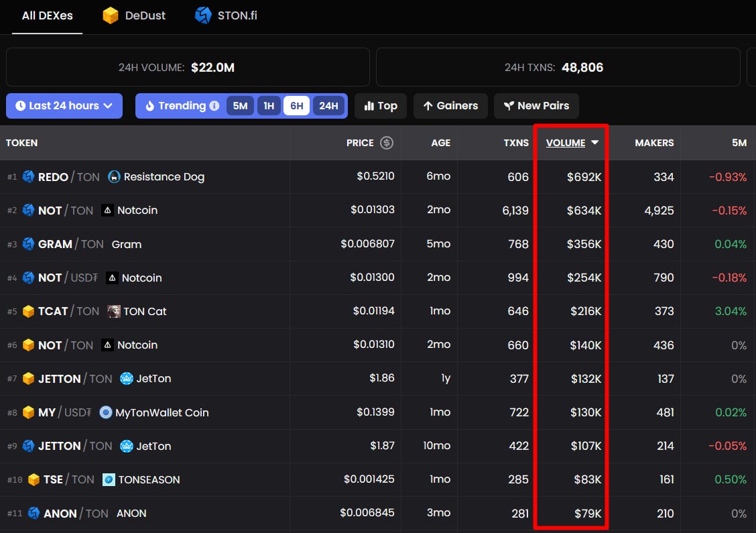Click the DeDust cube icon in row #10 TSE

34,479
